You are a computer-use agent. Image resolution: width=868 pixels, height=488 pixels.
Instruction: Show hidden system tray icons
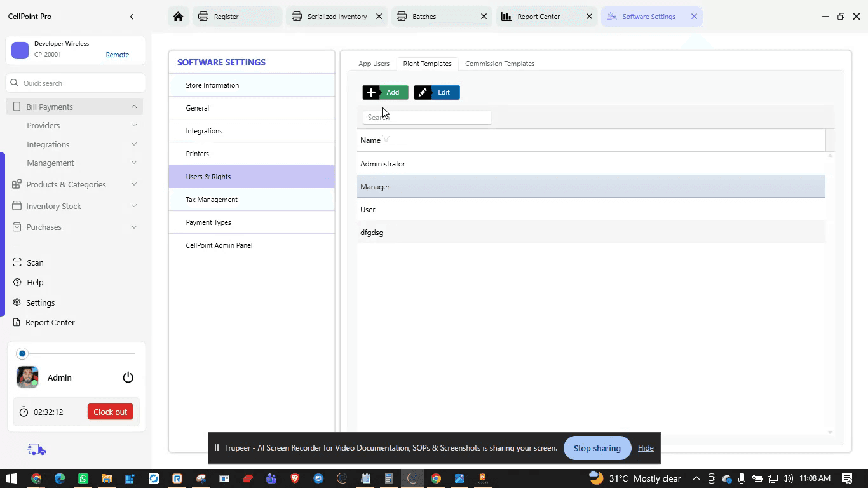pyautogui.click(x=696, y=478)
